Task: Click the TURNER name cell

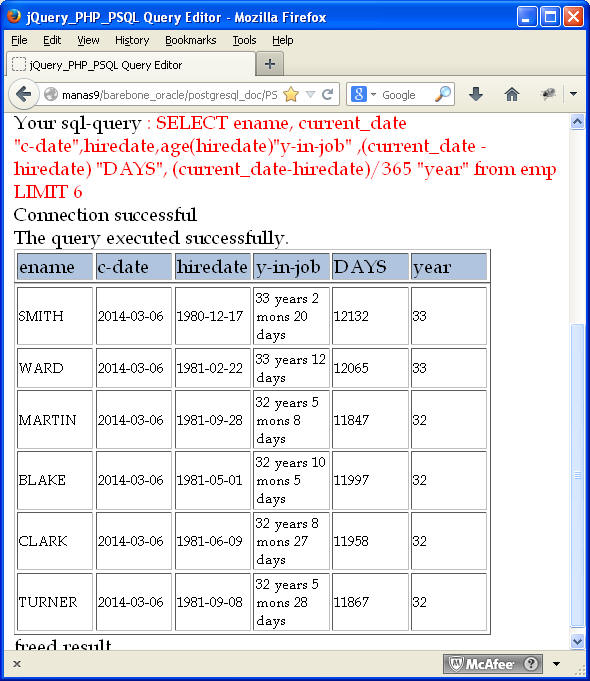Action: [x=55, y=602]
